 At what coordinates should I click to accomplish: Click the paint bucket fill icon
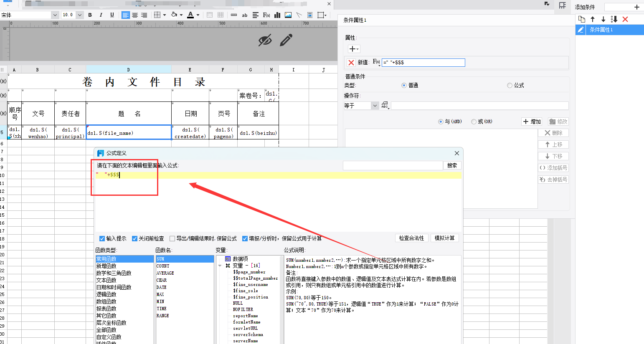[x=174, y=15]
